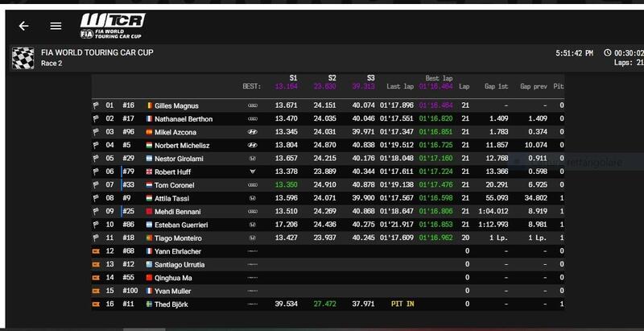Select driver name Yann Ehrlacher
This screenshot has height=331, width=644.
tap(177, 251)
